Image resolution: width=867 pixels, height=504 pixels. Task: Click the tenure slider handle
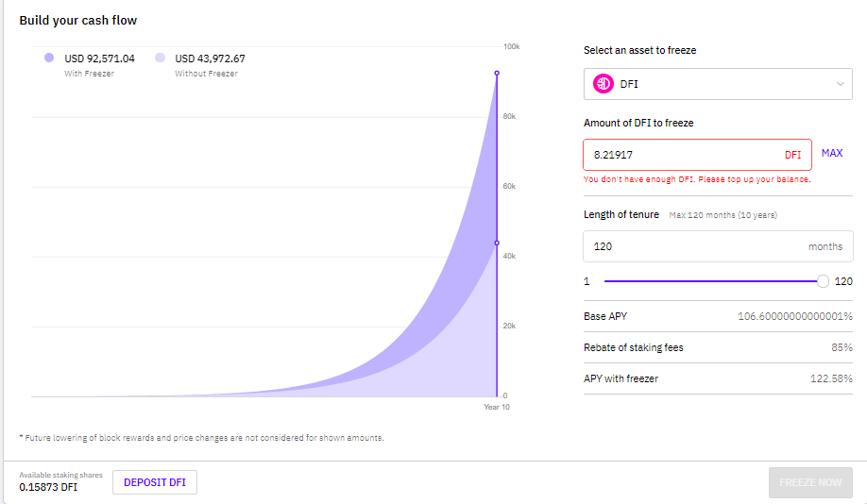click(x=823, y=281)
